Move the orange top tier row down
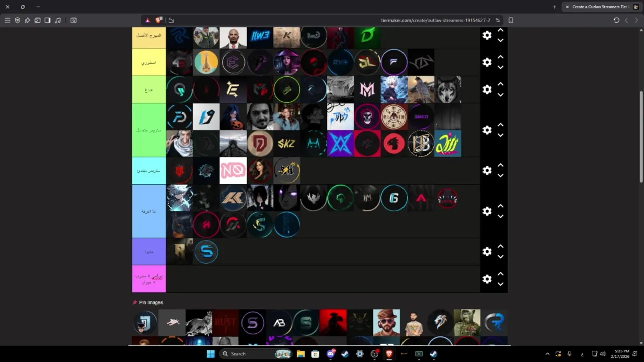 click(x=500, y=40)
